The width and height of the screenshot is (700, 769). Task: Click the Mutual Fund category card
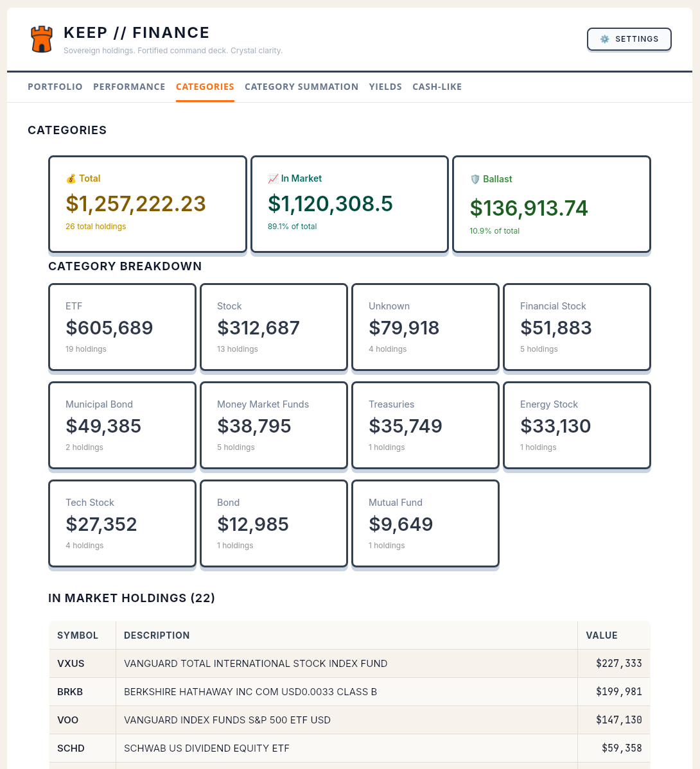pyautogui.click(x=425, y=523)
